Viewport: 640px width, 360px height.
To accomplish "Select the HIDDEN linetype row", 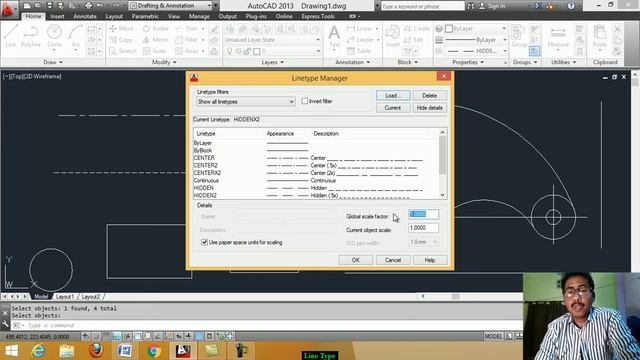I will [315, 188].
